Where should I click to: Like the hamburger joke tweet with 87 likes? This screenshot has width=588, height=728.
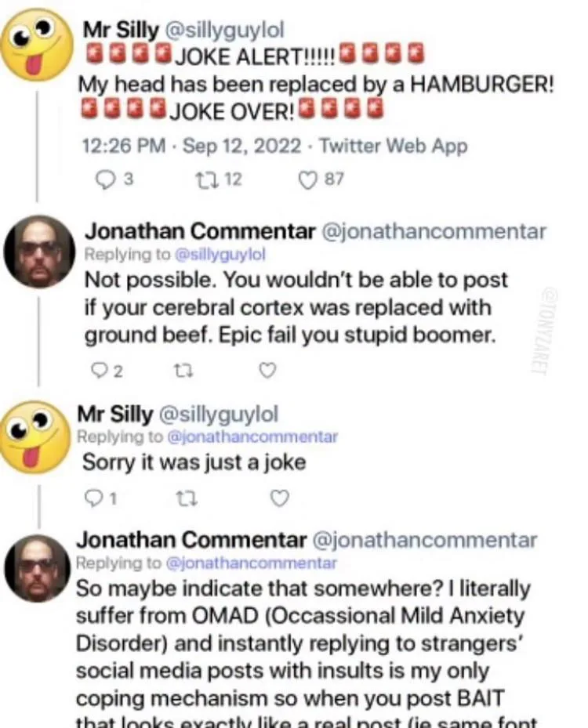309,179
